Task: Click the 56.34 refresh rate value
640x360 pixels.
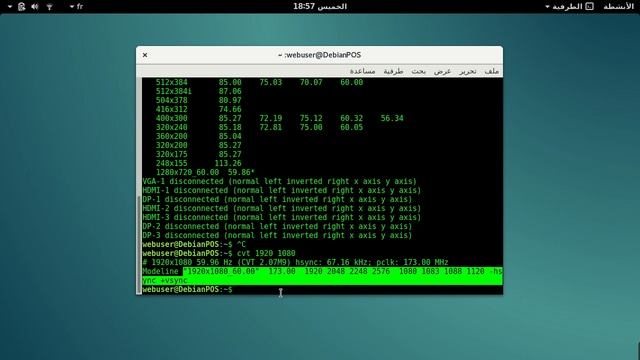Action: click(392, 118)
